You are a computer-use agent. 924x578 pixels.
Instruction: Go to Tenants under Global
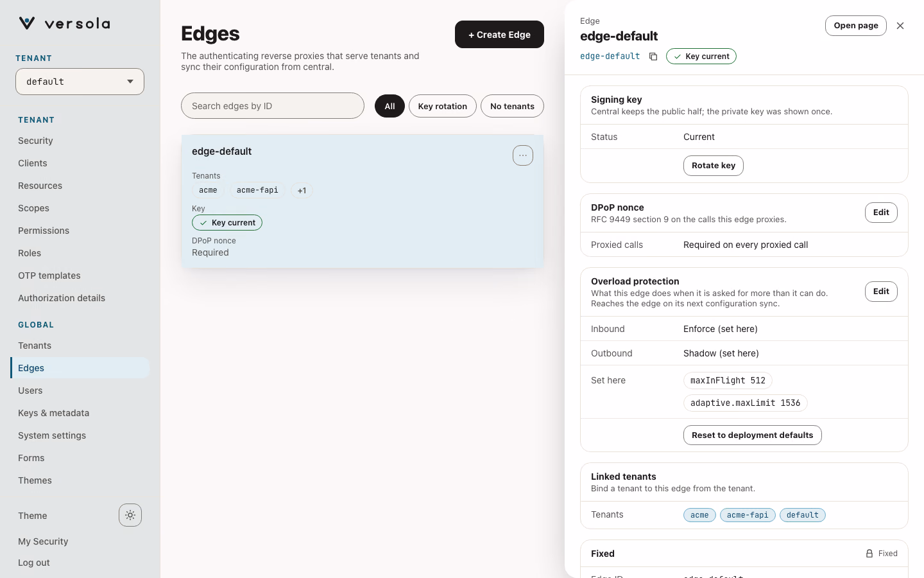click(x=80, y=346)
